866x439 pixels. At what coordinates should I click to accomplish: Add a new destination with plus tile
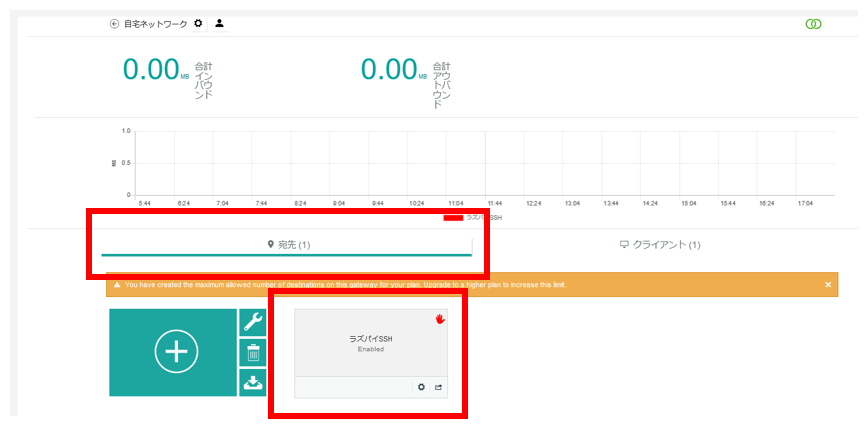pos(173,352)
